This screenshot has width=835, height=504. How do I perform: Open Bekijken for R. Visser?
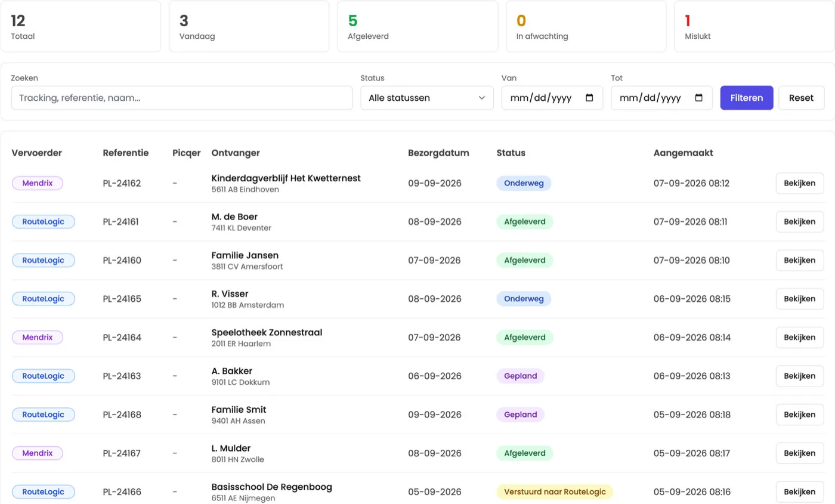(800, 299)
